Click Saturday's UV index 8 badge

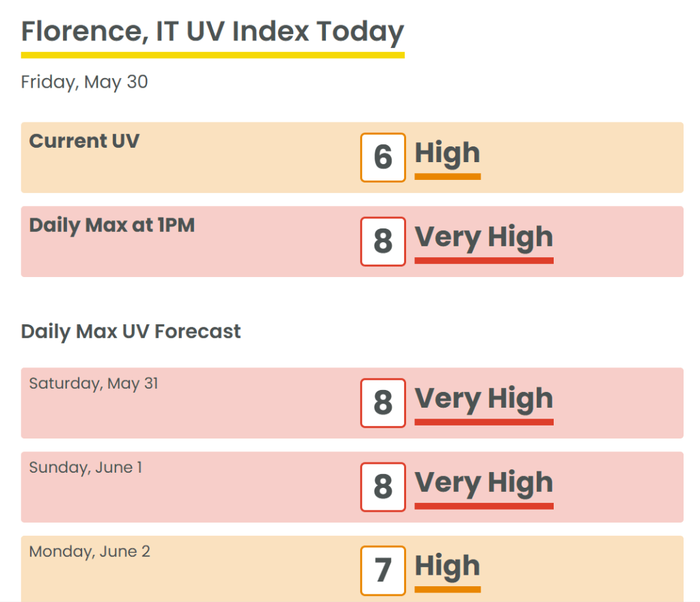click(383, 403)
